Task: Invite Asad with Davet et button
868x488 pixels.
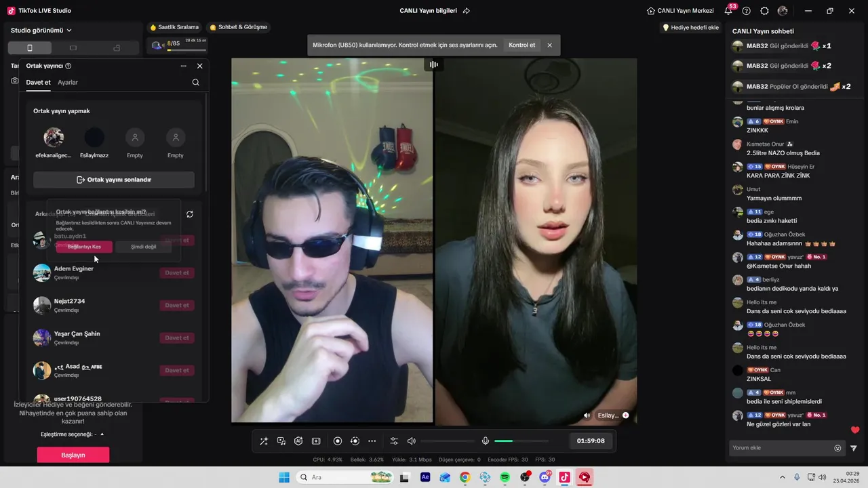Action: [x=177, y=370]
